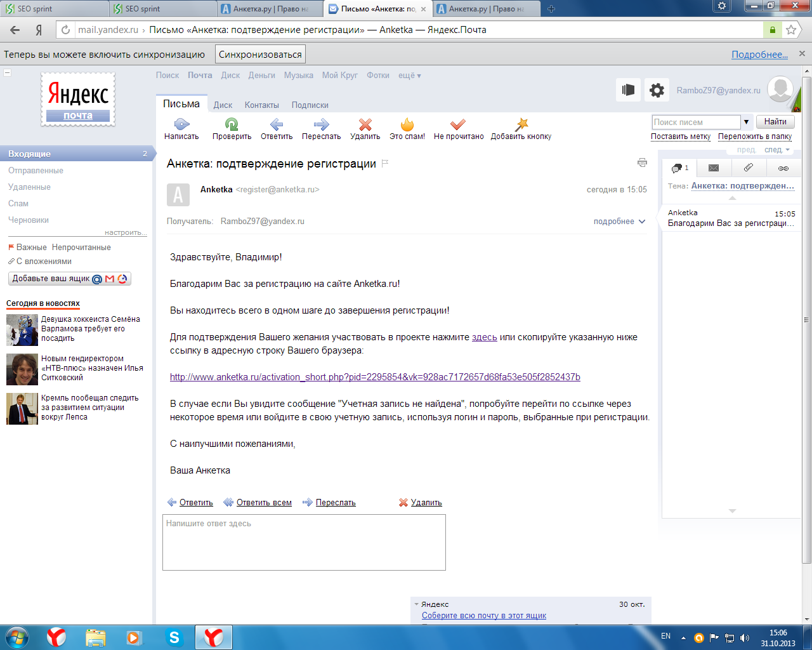Go to next message via след.
Viewport: 812px width, 650px height.
777,150
